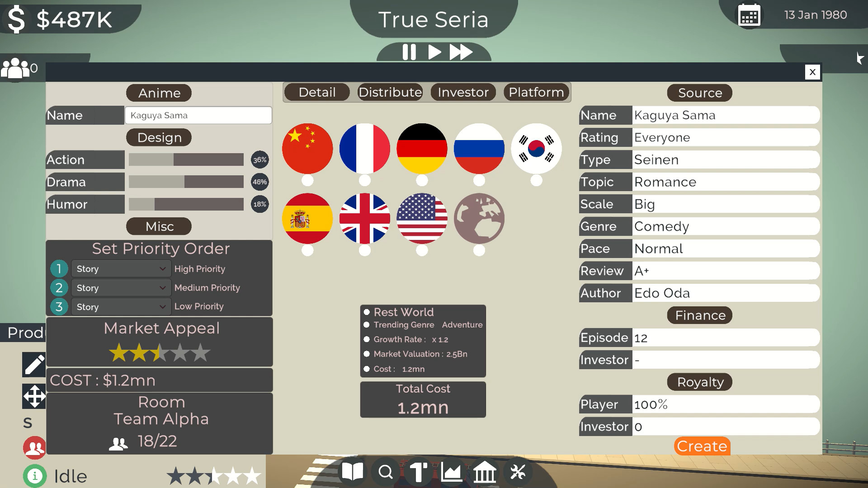Click the Platform tab
Viewport: 868px width, 488px height.
[x=535, y=92]
